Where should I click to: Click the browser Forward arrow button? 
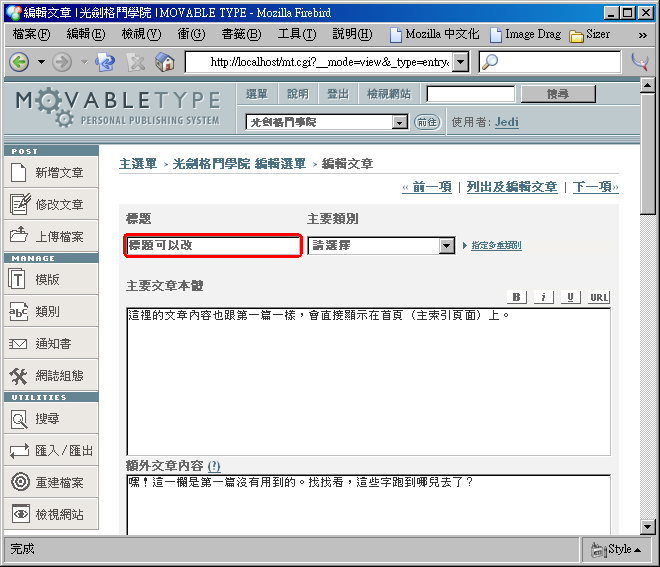pyautogui.click(x=62, y=63)
